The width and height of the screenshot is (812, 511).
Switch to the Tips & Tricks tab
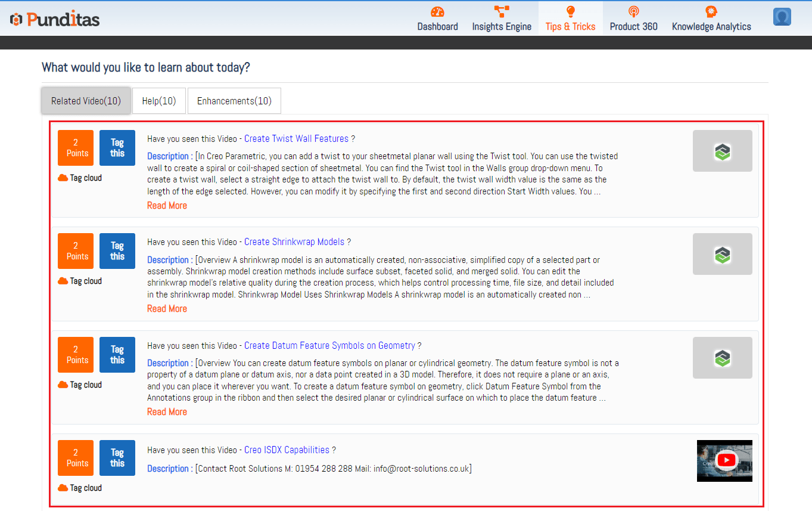pos(570,26)
